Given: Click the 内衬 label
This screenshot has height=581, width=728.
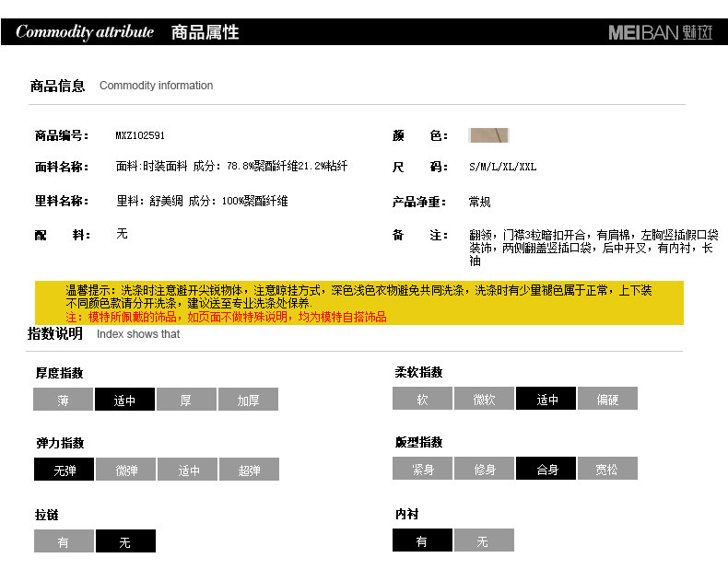Looking at the screenshot, I should (x=406, y=514).
